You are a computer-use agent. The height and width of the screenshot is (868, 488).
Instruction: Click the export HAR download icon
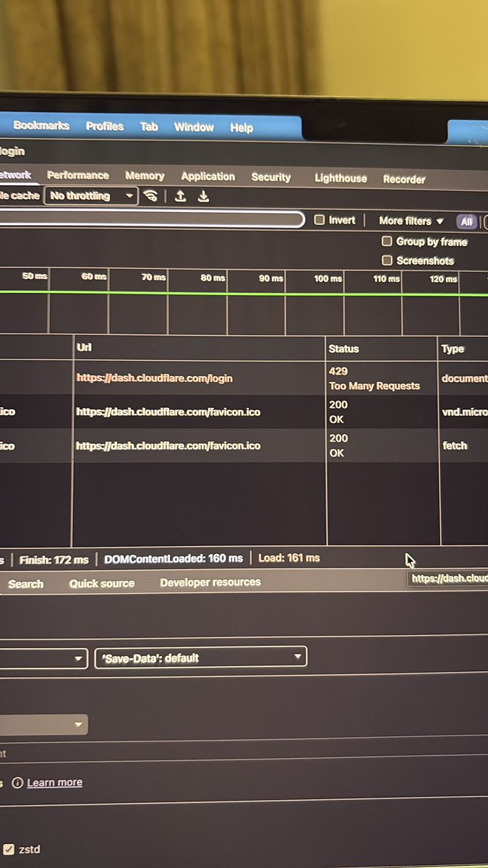[x=204, y=196]
